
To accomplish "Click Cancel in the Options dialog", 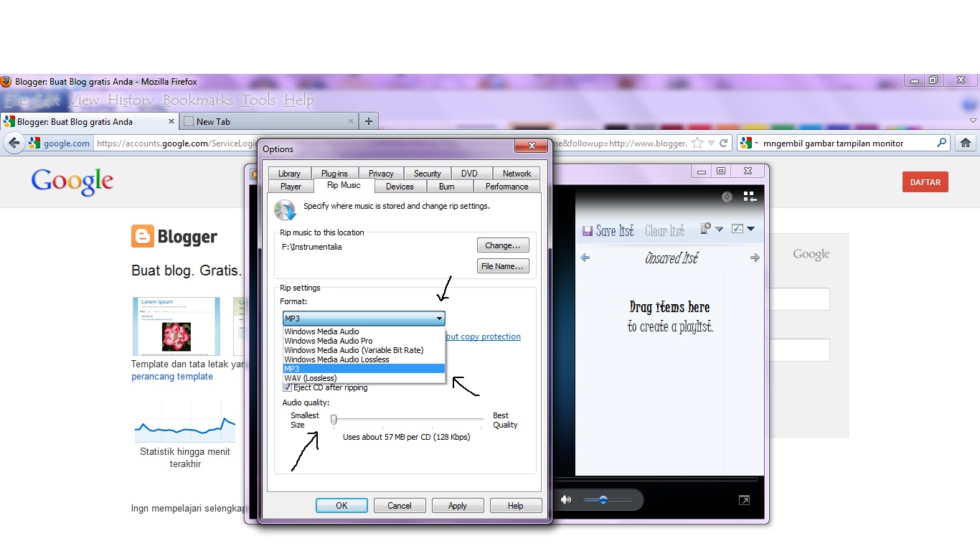I will [400, 506].
